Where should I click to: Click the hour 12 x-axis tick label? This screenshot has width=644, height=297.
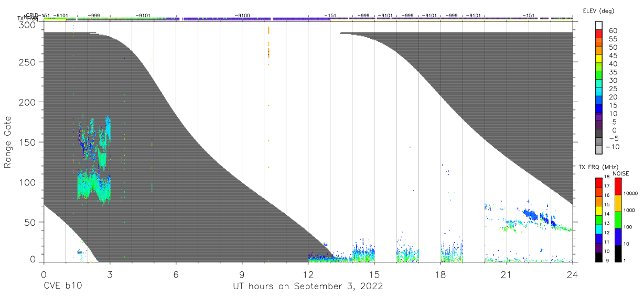click(x=308, y=274)
